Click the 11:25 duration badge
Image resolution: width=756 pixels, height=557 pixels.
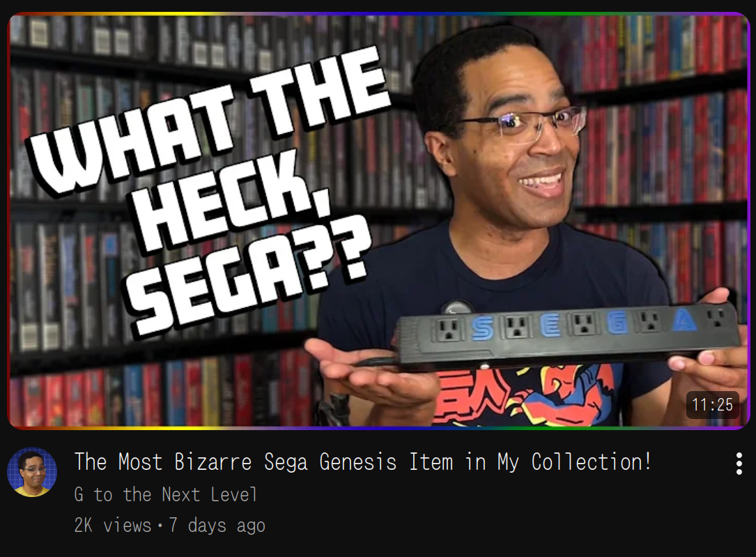712,404
